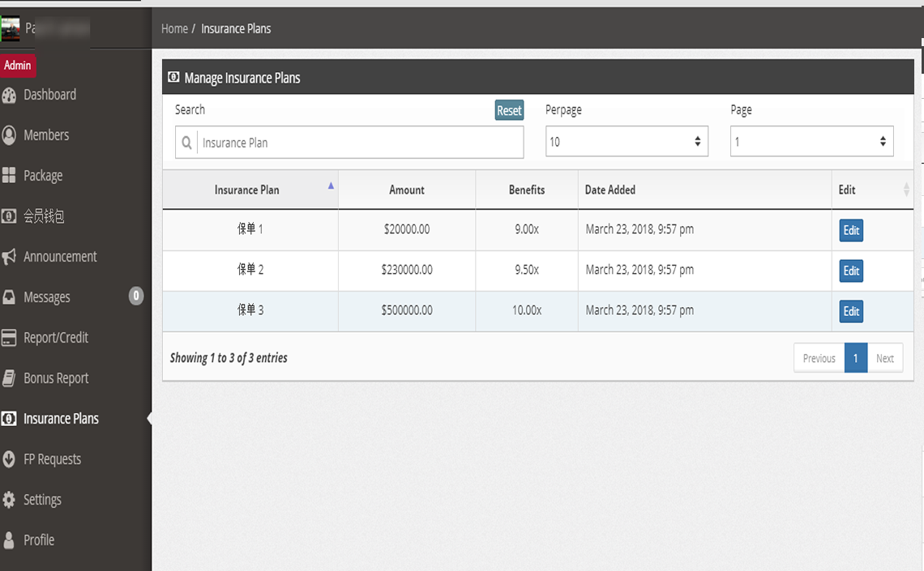Click the Dashboard palette icon in sidebar
This screenshot has height=571, width=924.
tap(9, 95)
